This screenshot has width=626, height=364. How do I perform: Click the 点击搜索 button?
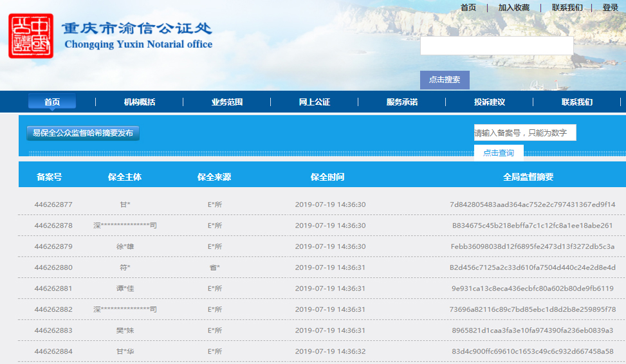445,80
